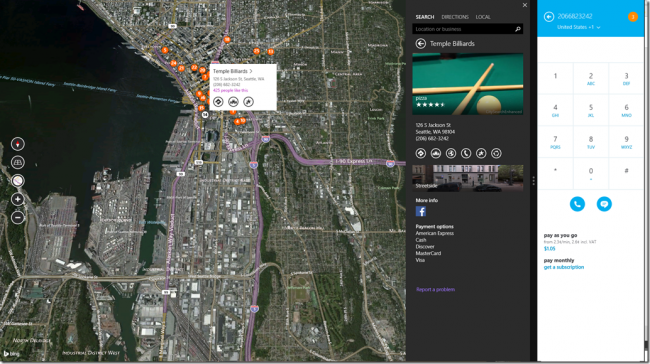Toggle the map rotation style control
Viewport: 650px width, 364px height.
17,181
